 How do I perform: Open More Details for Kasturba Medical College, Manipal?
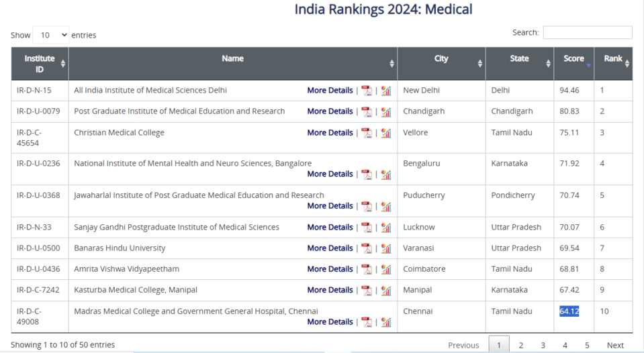point(330,290)
